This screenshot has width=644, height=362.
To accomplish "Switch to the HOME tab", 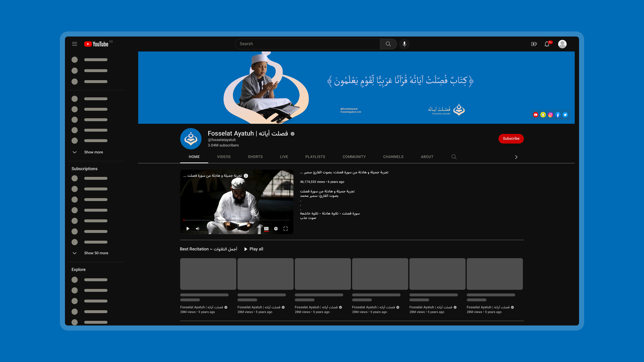I will click(194, 157).
